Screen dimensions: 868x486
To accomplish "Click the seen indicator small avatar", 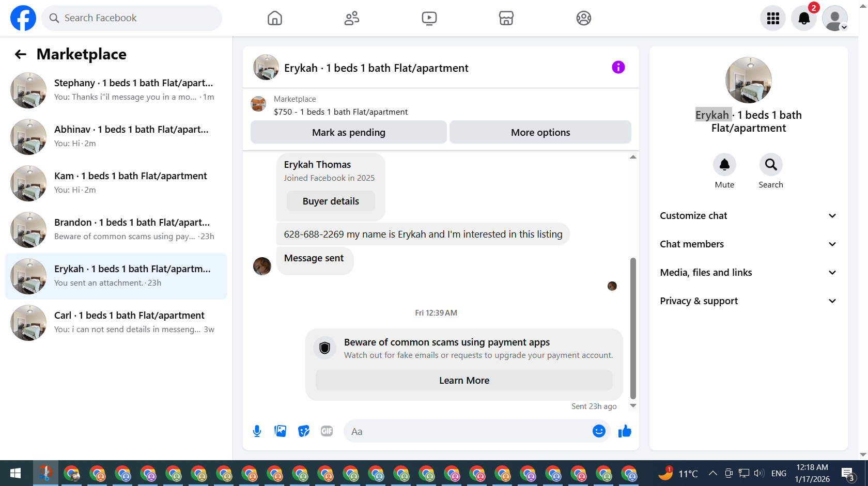I will coord(612,286).
